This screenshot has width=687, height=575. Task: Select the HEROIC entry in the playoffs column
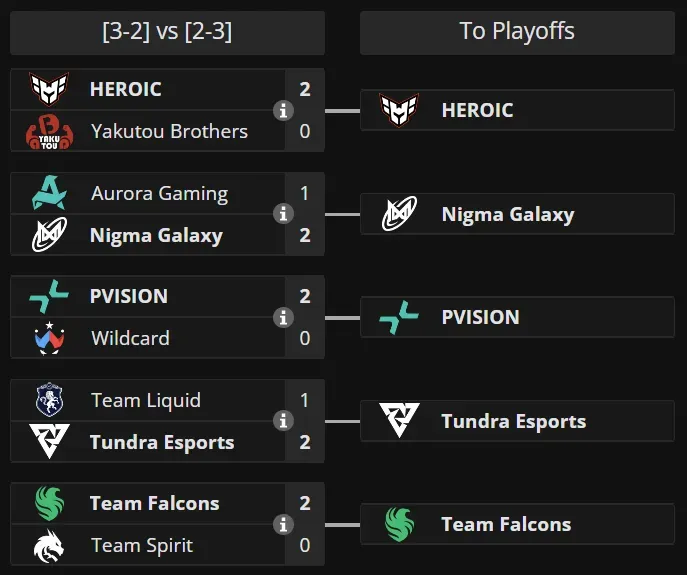[x=477, y=110]
